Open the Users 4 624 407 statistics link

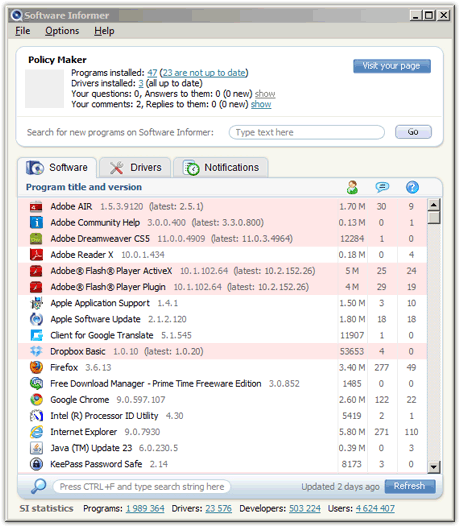(375, 509)
